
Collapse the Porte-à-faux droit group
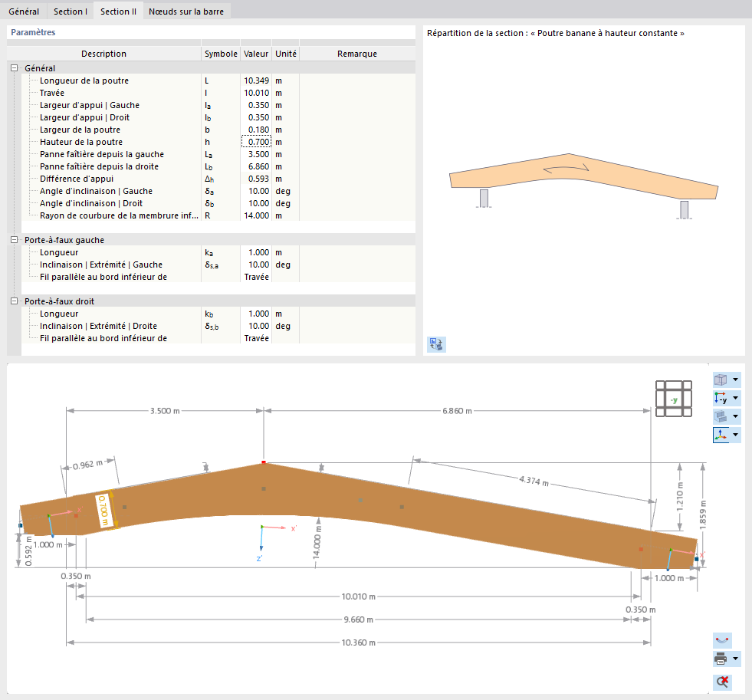point(15,301)
